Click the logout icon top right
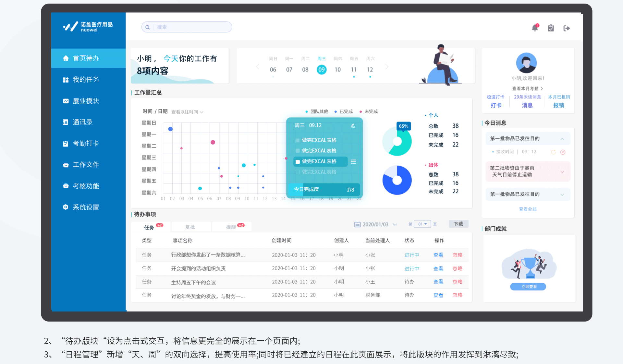This screenshot has width=623, height=364. coord(567,28)
